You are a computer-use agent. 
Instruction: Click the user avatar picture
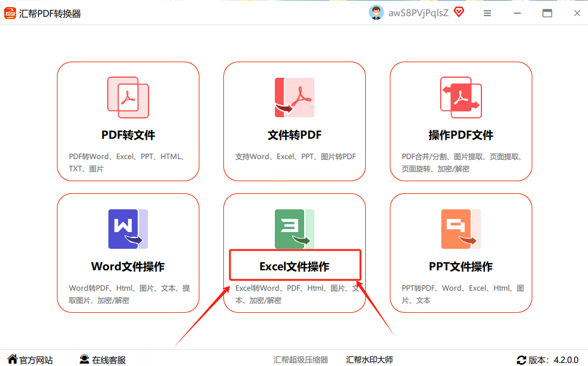pos(376,13)
